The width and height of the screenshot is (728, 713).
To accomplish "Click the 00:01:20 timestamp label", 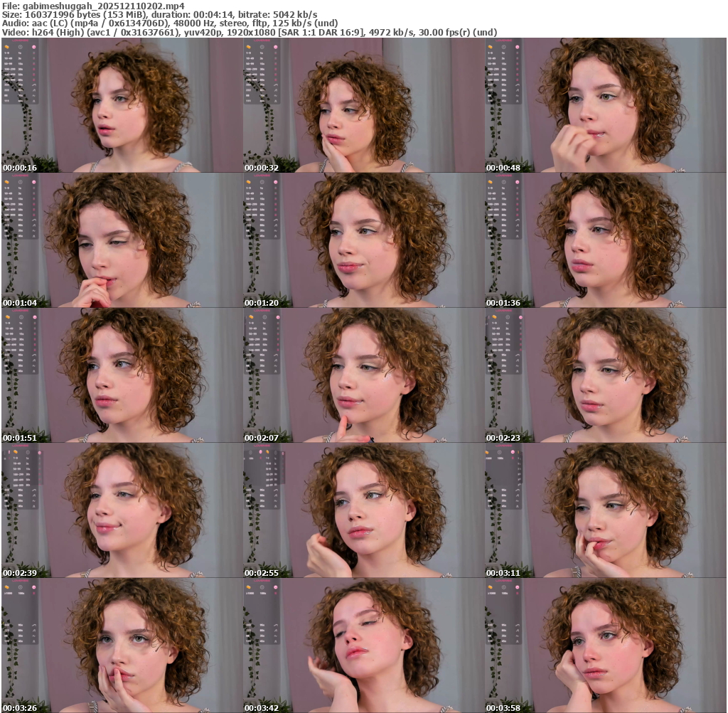I will pos(262,303).
